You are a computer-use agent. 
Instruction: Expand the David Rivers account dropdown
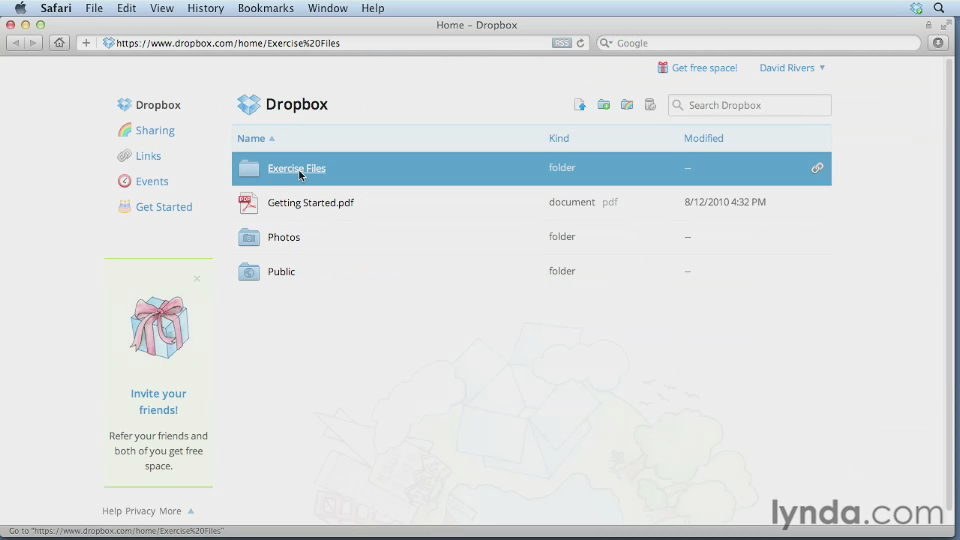792,67
